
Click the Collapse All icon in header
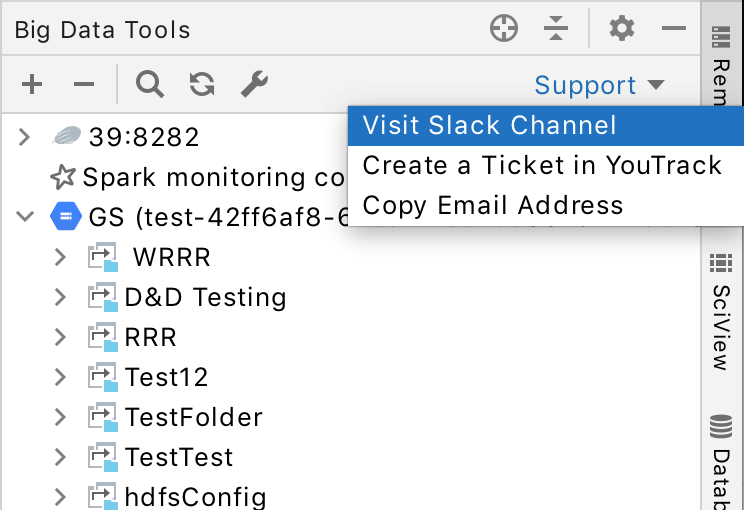pyautogui.click(x=556, y=29)
